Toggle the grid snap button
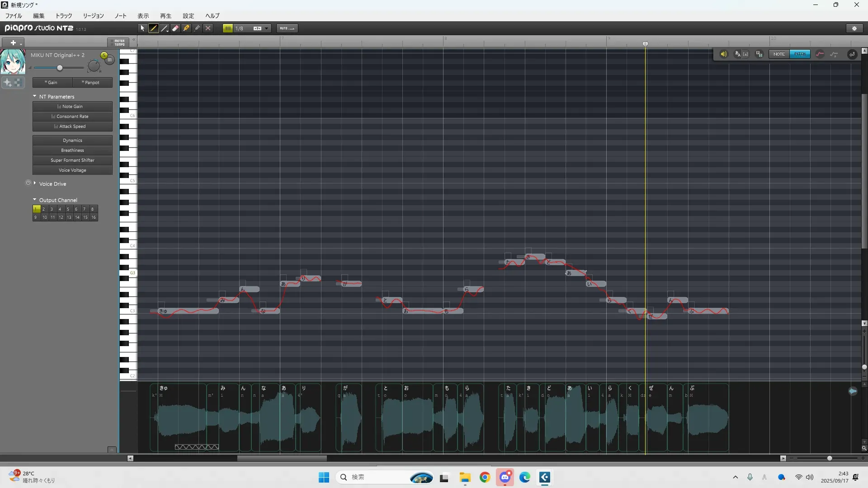 [x=228, y=28]
